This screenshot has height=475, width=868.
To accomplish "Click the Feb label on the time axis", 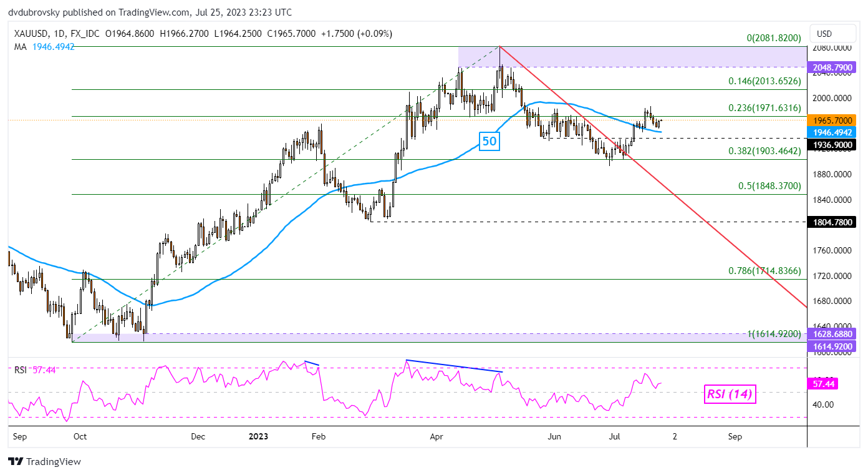I will [319, 436].
